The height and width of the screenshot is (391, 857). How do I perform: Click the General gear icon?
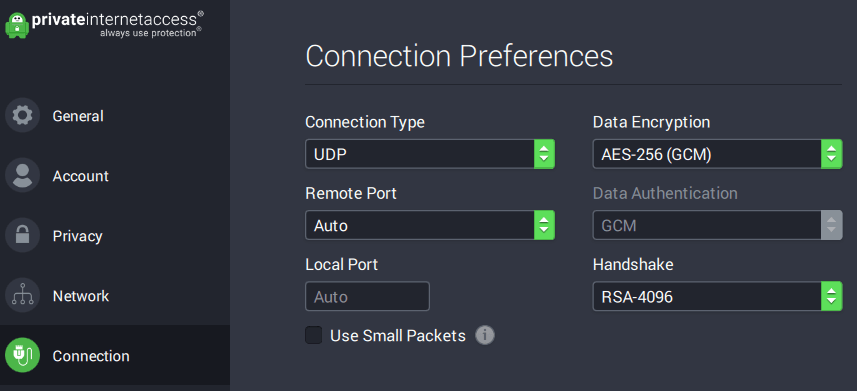tap(22, 115)
